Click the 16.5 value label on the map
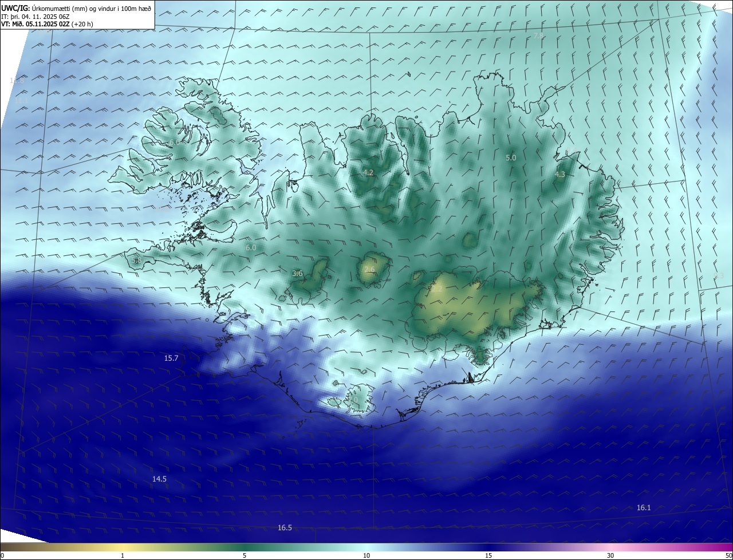Image resolution: width=733 pixels, height=560 pixels. pos(285,527)
